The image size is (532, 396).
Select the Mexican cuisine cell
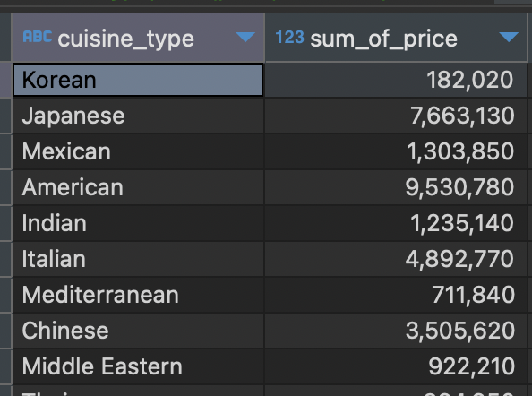pos(138,151)
